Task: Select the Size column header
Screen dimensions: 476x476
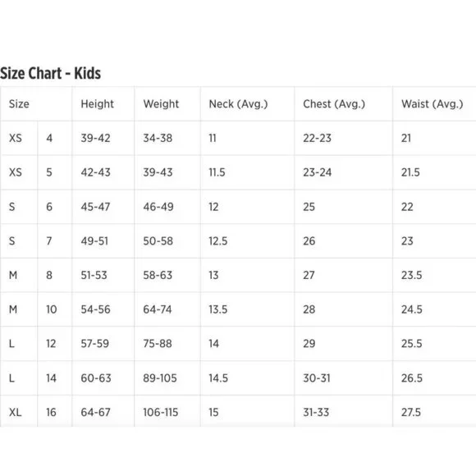Action: tap(19, 104)
